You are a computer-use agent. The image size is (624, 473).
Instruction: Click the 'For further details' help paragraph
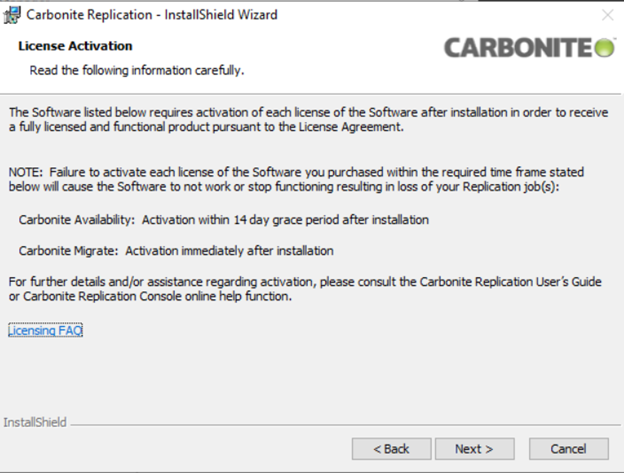click(300, 289)
